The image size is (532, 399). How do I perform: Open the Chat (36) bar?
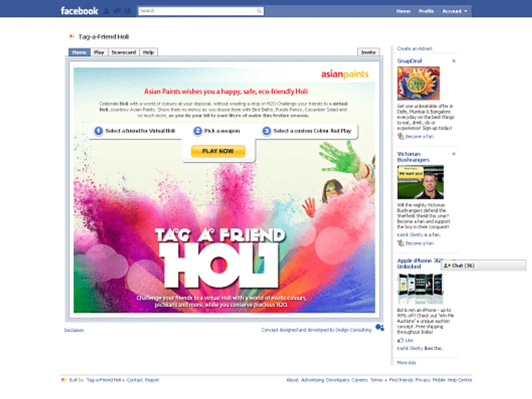(484, 265)
